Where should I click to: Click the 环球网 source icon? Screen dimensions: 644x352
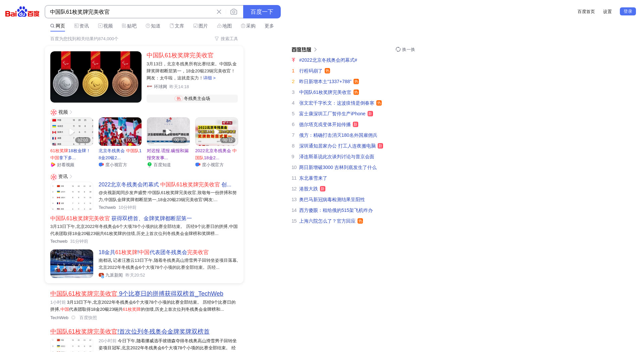[x=150, y=86]
